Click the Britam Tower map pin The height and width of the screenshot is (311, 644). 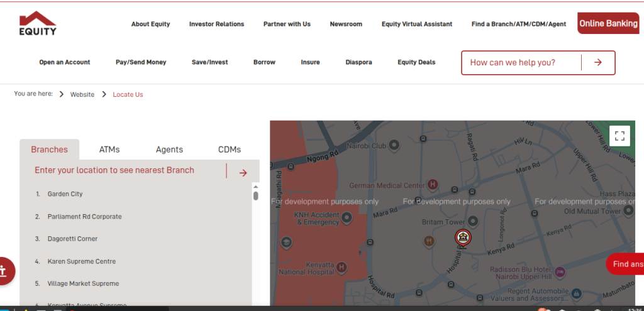(473, 221)
